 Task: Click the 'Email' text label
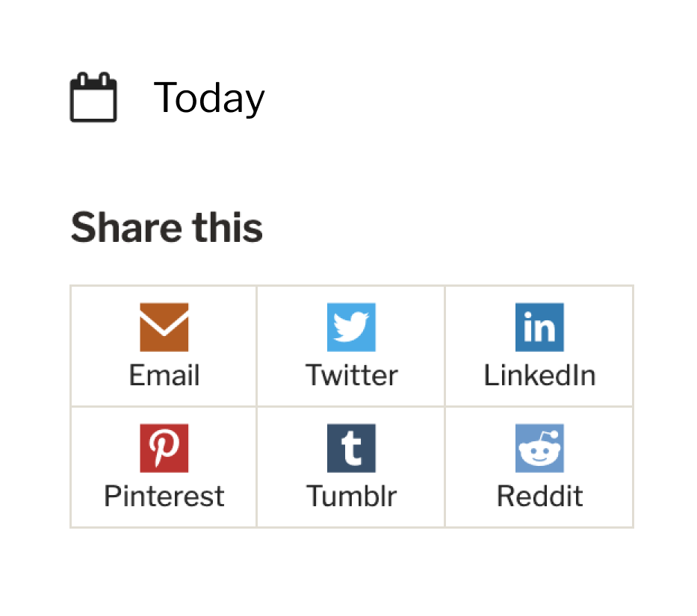pos(164,375)
